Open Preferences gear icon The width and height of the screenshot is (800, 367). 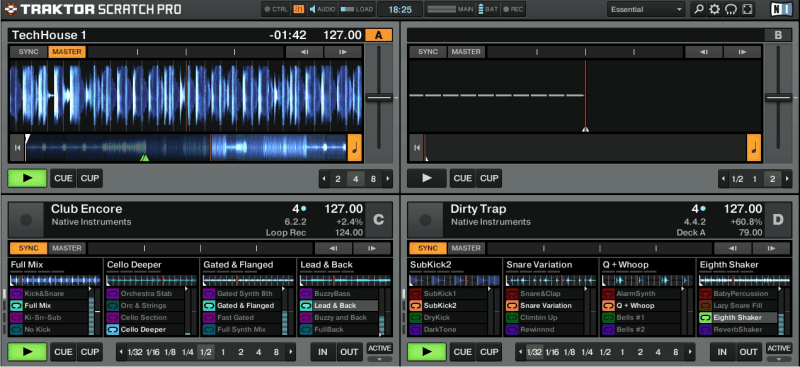715,9
